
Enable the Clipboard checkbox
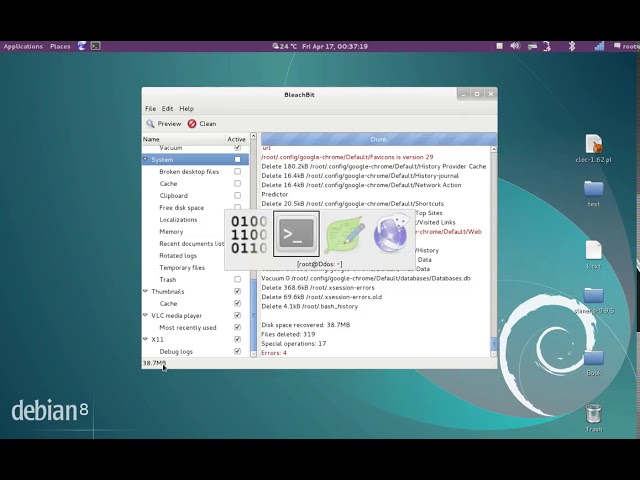point(238,196)
